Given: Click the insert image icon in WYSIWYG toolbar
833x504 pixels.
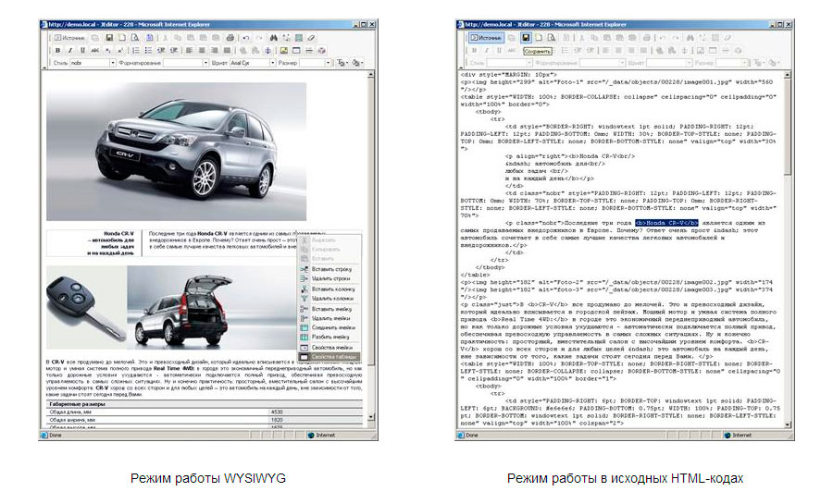Looking at the screenshot, I should tap(284, 50).
